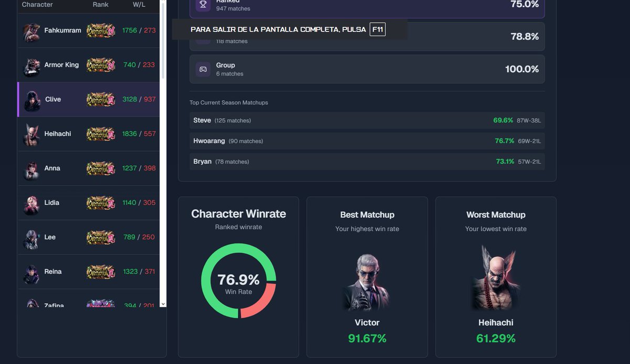630x364 pixels.
Task: Click Character Winrate heading
Action: pos(238,214)
